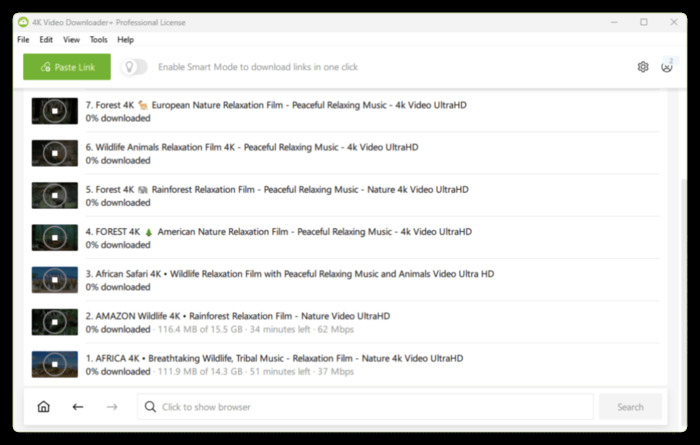The image size is (700, 445).
Task: Stop download of 1. AFRICA 4K video
Action: (54, 364)
